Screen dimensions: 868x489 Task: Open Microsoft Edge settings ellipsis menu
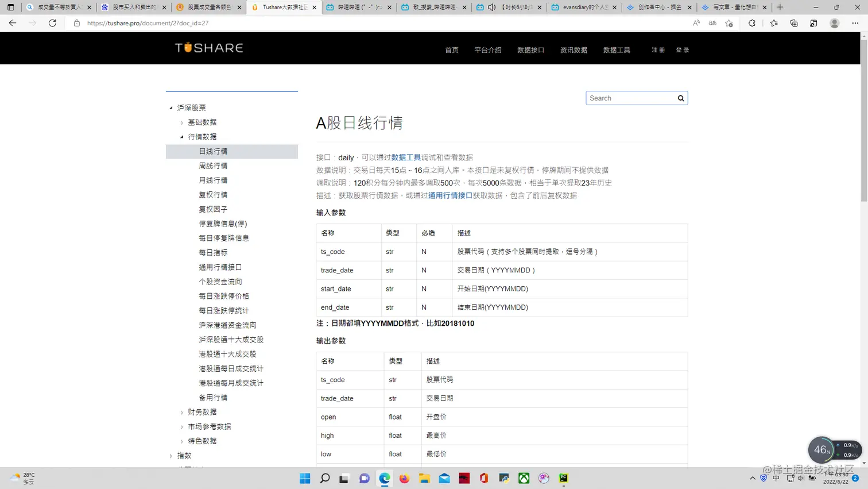pyautogui.click(x=856, y=23)
